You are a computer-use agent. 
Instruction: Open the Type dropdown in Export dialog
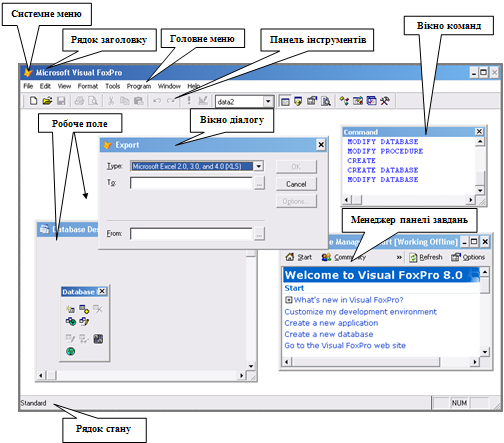(259, 166)
